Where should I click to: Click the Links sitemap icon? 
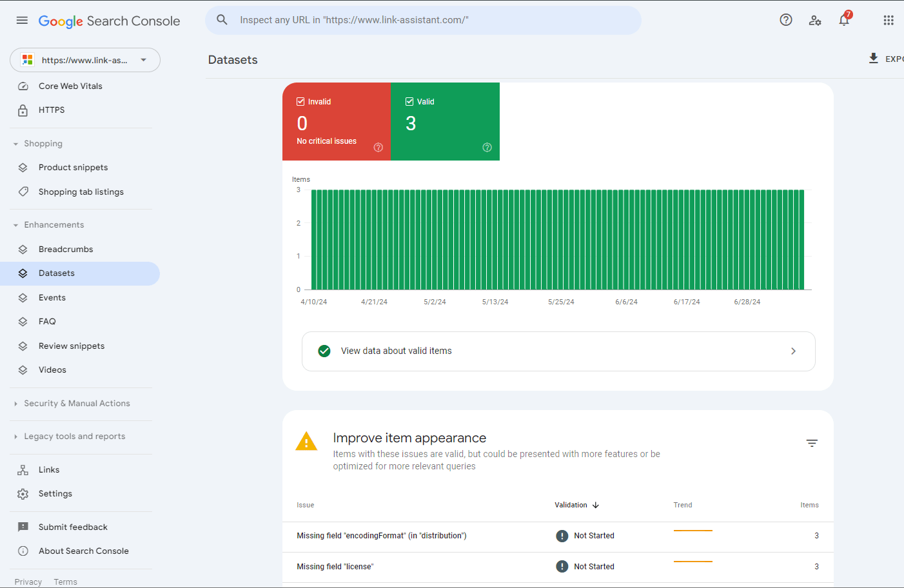[23, 470]
